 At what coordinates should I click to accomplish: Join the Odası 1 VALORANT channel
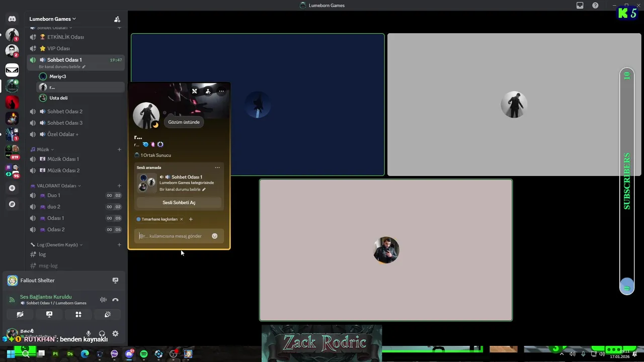point(75,218)
